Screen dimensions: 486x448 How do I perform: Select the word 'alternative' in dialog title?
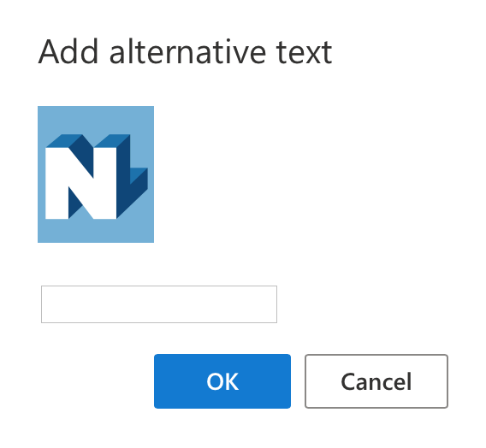pyautogui.click(x=187, y=52)
